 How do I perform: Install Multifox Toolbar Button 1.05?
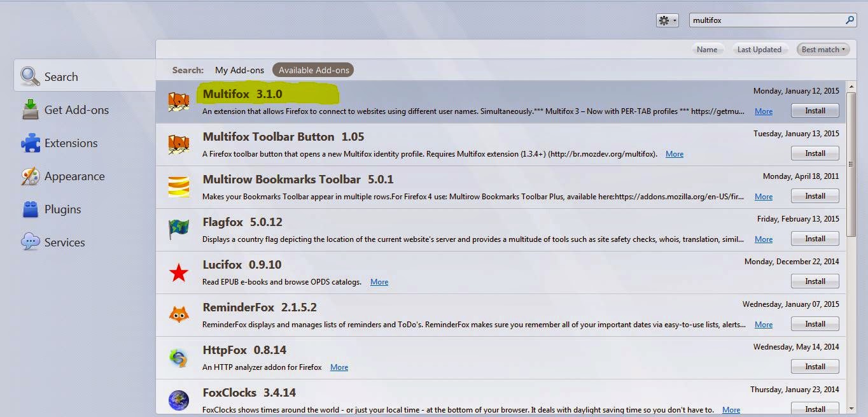(815, 153)
